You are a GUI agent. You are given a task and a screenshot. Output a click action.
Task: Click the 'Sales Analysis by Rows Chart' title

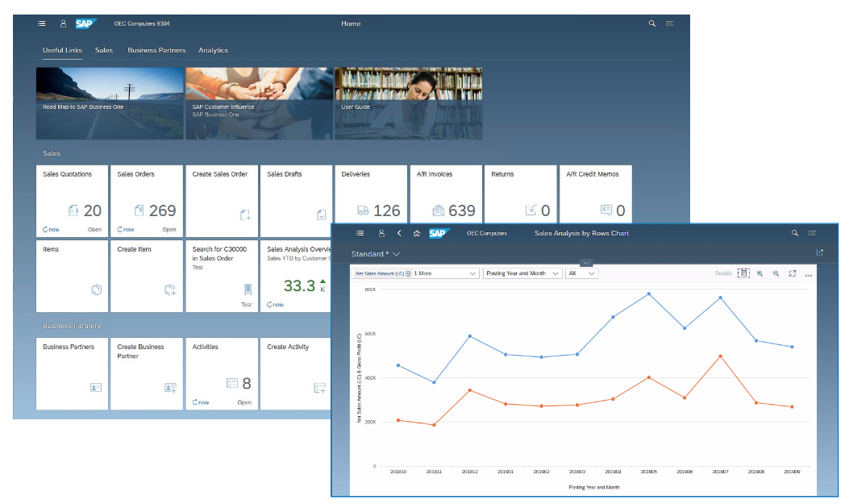click(x=581, y=233)
